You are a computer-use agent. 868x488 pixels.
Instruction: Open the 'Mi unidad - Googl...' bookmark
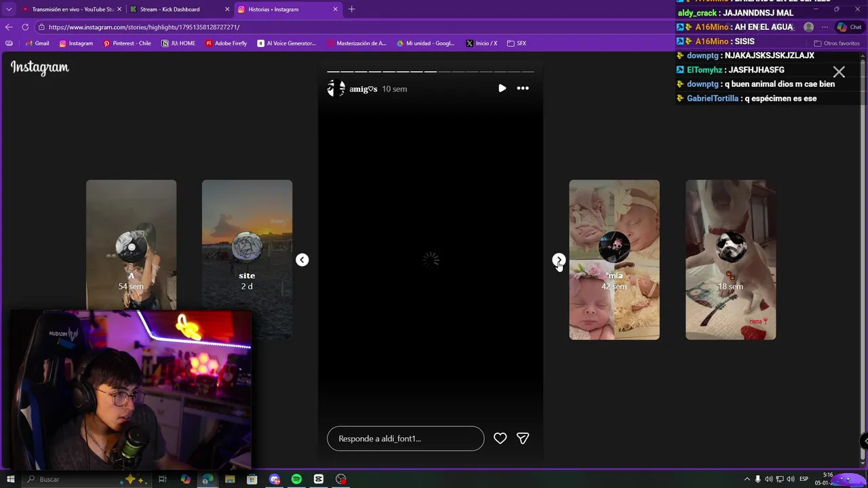coord(426,43)
